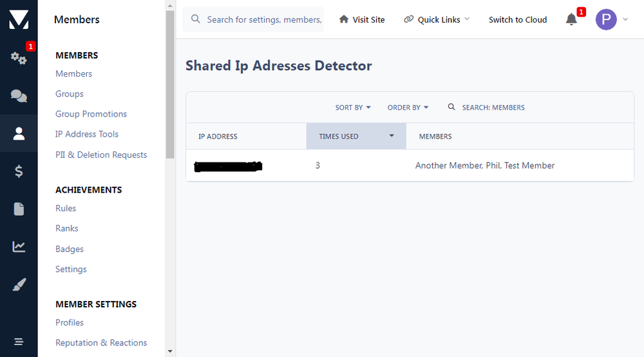Image resolution: width=644 pixels, height=357 pixels.
Task: Expand the Sort By dropdown
Action: tap(353, 108)
